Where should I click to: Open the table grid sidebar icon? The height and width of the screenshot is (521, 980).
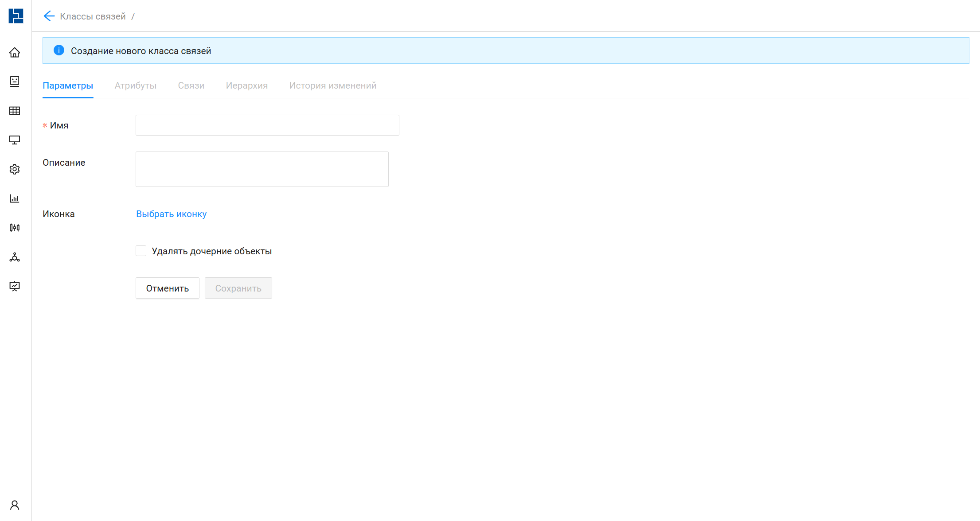pos(15,111)
